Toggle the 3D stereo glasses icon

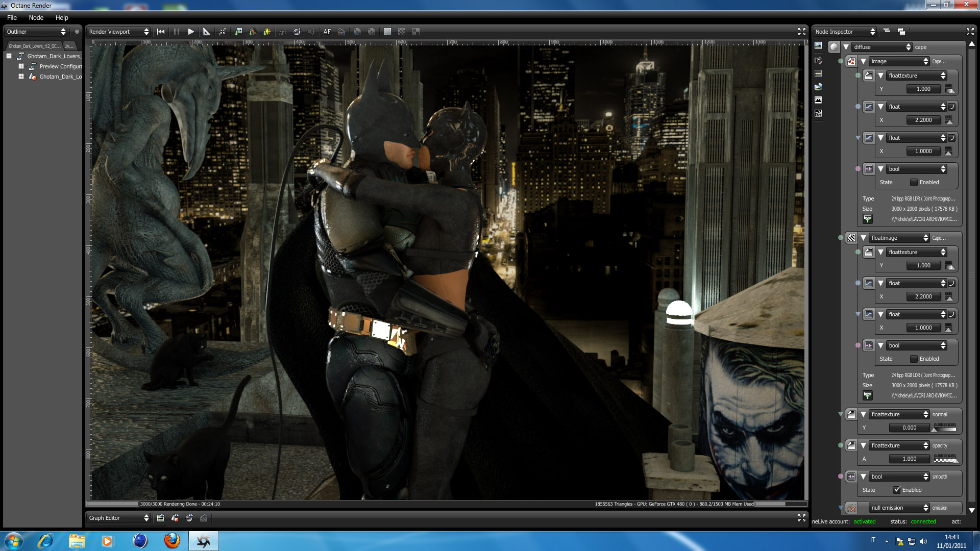point(341,32)
